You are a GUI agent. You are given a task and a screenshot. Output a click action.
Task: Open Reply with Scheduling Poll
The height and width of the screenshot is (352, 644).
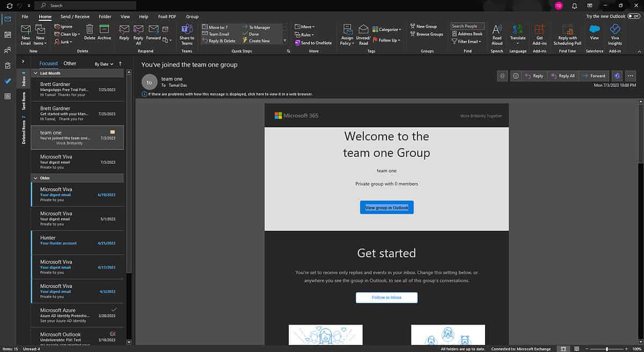tap(567, 34)
